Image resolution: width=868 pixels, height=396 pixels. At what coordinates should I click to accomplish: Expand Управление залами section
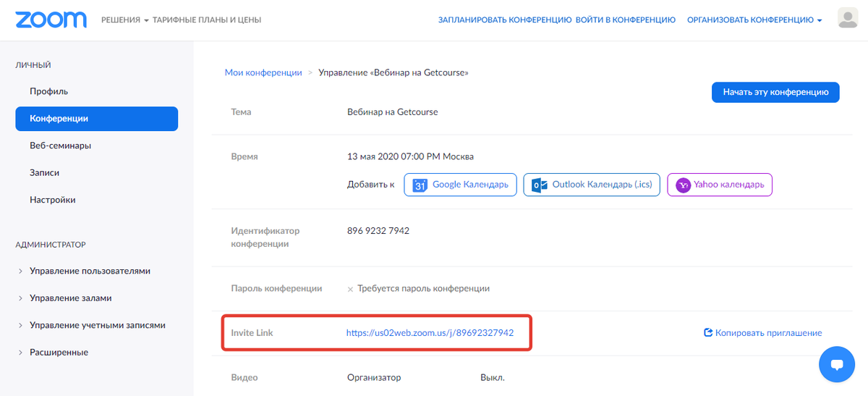(x=70, y=298)
